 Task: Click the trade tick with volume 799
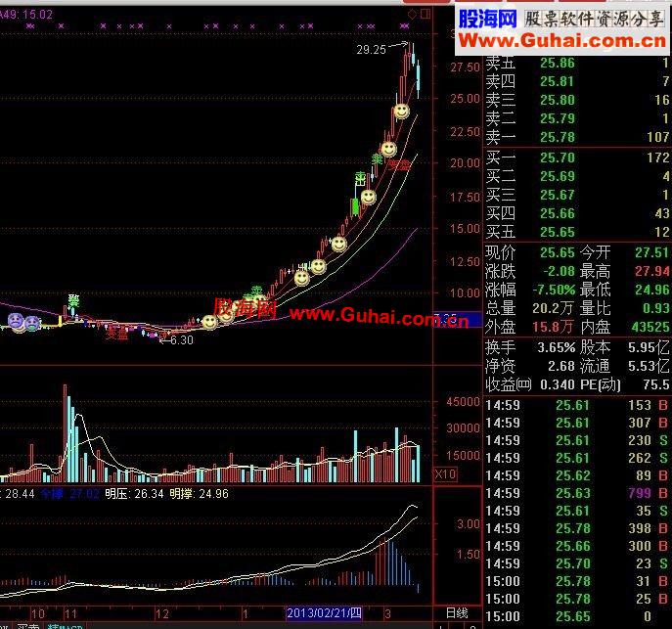pyautogui.click(x=577, y=493)
